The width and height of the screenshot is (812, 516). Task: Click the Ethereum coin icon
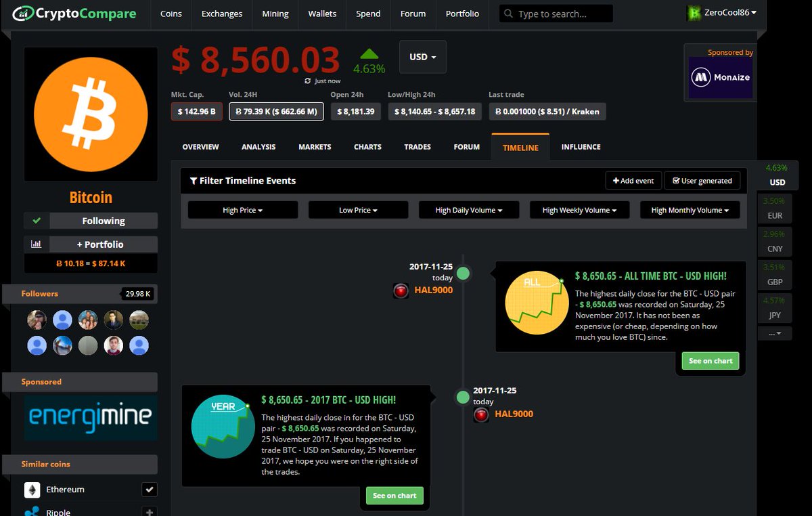point(32,490)
